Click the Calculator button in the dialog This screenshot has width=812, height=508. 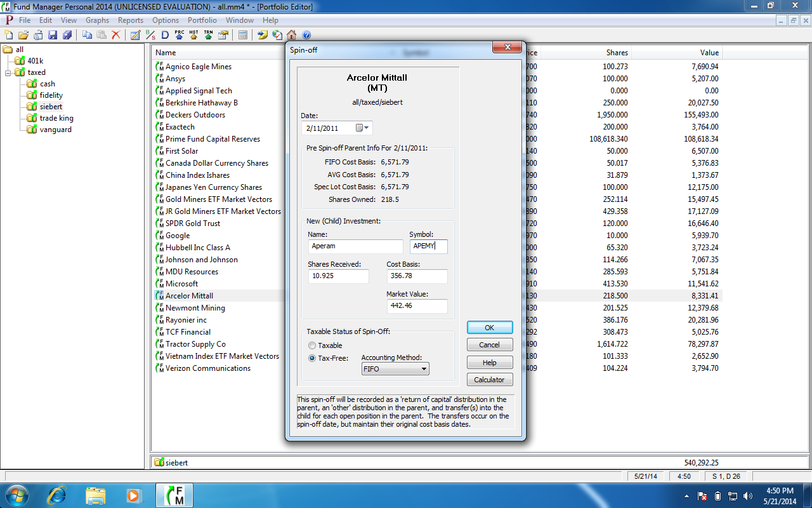click(490, 379)
